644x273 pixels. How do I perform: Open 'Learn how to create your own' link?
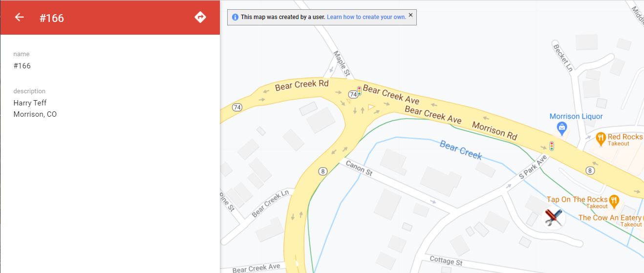366,17
